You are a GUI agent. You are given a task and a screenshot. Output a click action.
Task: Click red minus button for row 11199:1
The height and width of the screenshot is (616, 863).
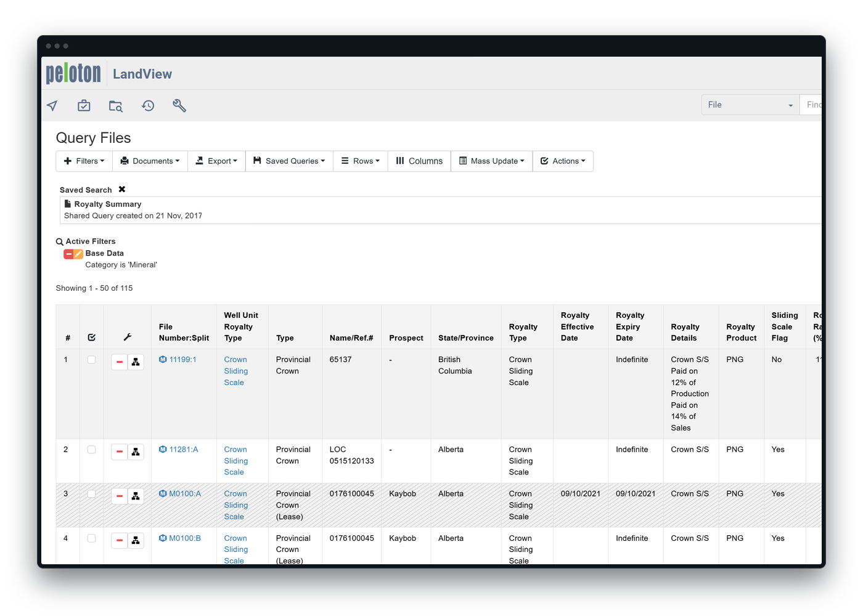(120, 362)
